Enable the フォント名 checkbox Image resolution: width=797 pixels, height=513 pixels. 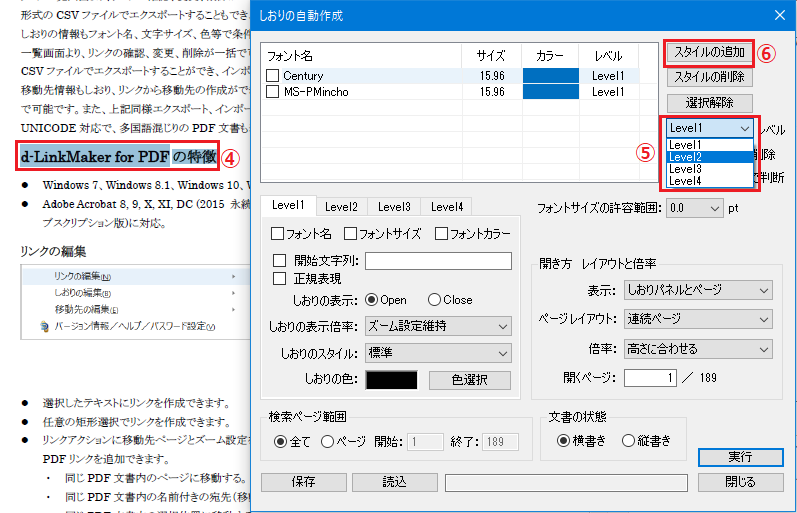coord(278,234)
